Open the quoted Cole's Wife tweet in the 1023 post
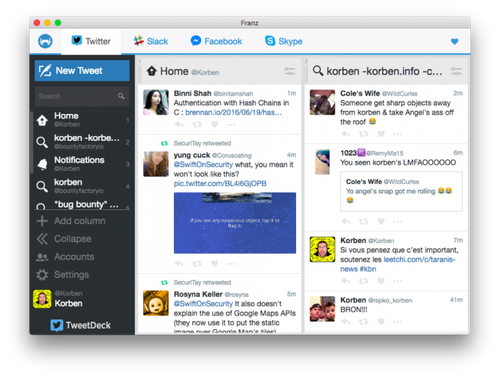500x377 pixels. 401,192
